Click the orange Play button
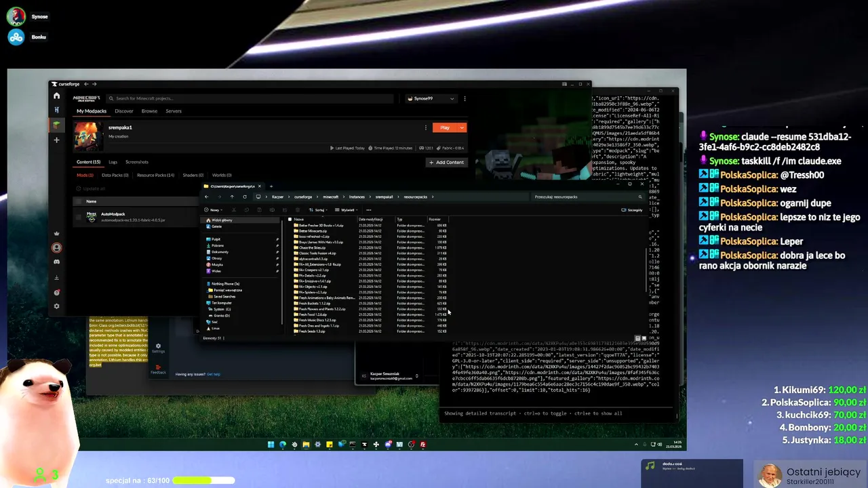This screenshot has height=488, width=868. (445, 127)
